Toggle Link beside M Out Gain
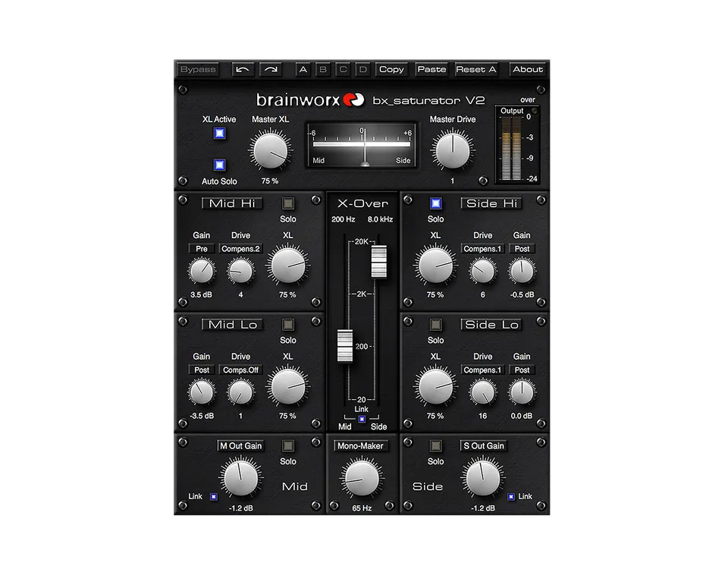The height and width of the screenshot is (572, 728). point(214,497)
